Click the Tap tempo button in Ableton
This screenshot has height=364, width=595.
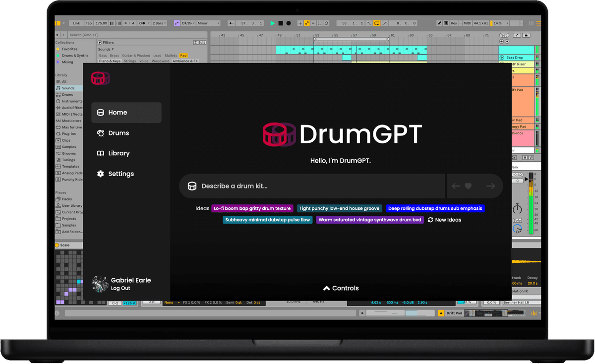pyautogui.click(x=89, y=23)
